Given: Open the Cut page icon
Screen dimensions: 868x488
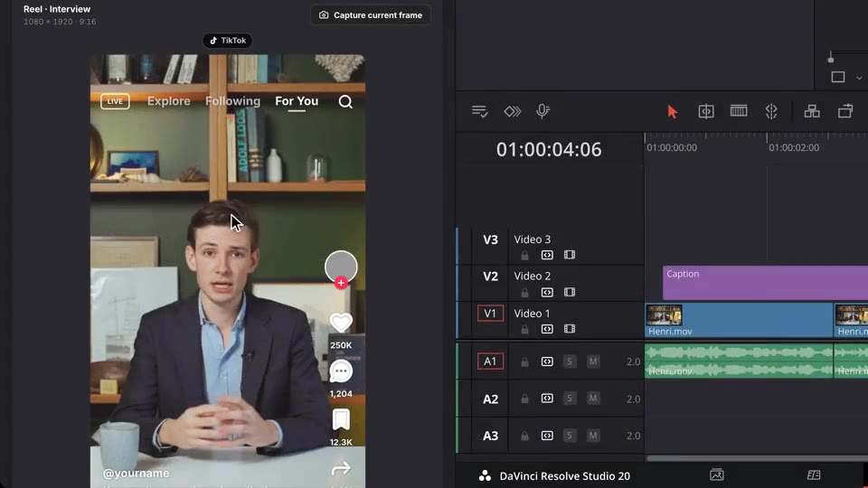Looking at the screenshot, I should coord(814,474).
